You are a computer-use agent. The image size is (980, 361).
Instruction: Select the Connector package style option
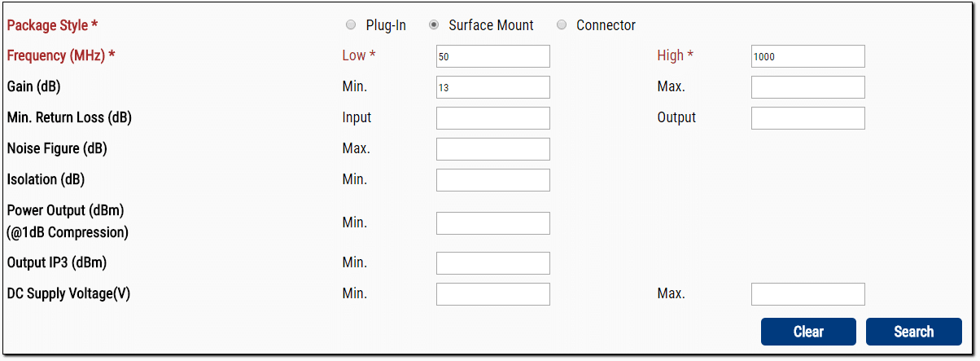[562, 25]
